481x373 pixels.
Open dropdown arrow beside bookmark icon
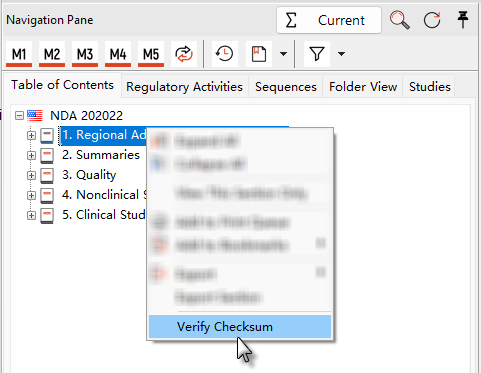[283, 54]
